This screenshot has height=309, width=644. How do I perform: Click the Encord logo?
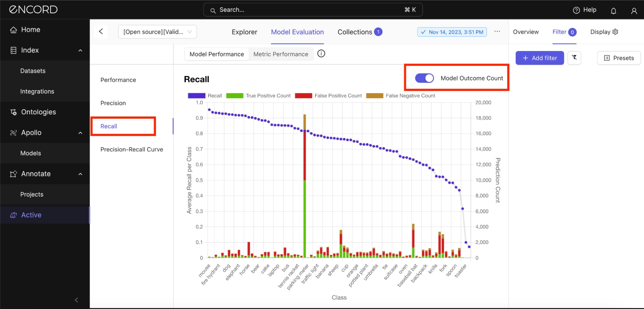point(33,9)
